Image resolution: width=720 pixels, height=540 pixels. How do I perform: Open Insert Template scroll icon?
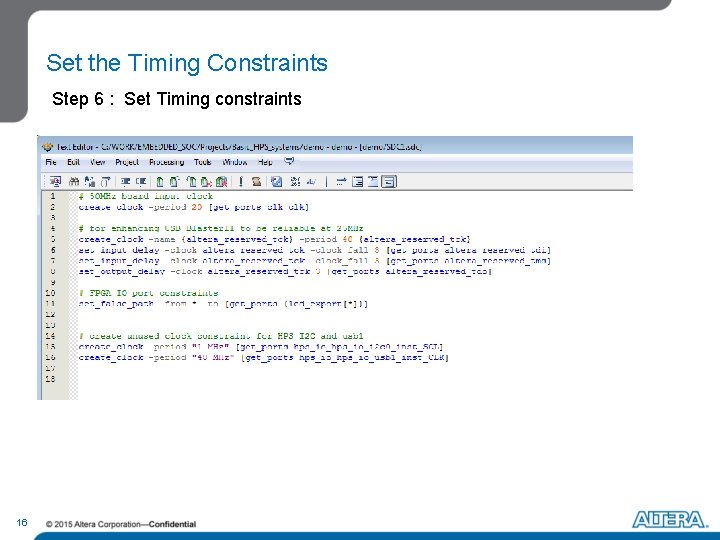coord(256,181)
